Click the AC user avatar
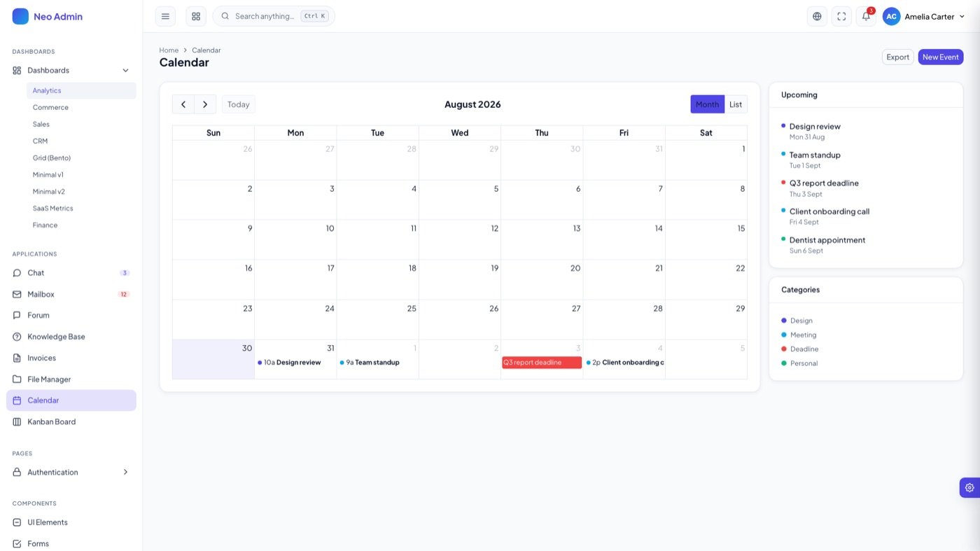This screenshot has height=551, width=980. pos(891,16)
